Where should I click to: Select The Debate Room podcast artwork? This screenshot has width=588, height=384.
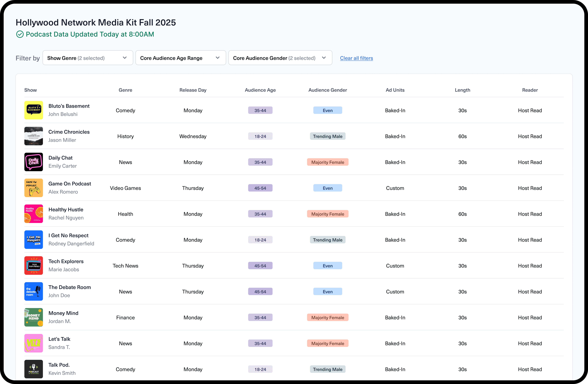[34, 291]
